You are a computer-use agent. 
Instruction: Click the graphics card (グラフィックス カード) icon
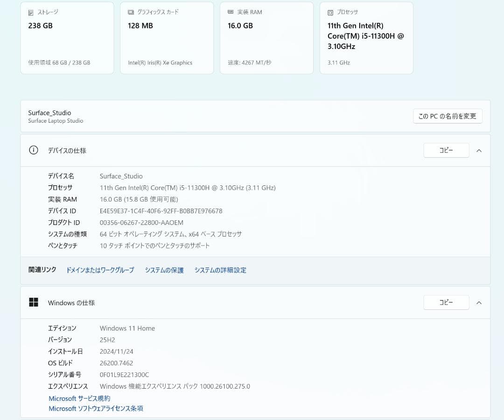pyautogui.click(x=131, y=12)
